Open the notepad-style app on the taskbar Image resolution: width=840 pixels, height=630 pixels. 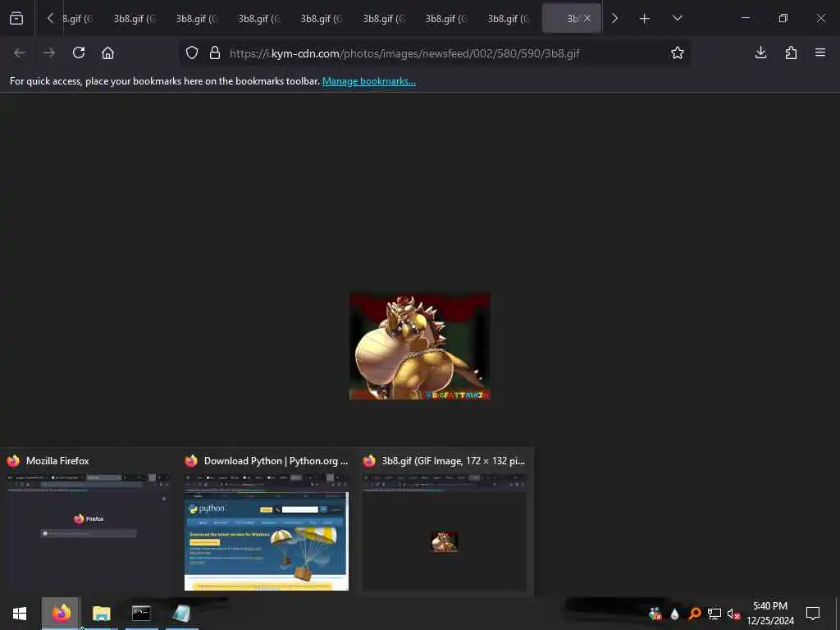(x=181, y=614)
